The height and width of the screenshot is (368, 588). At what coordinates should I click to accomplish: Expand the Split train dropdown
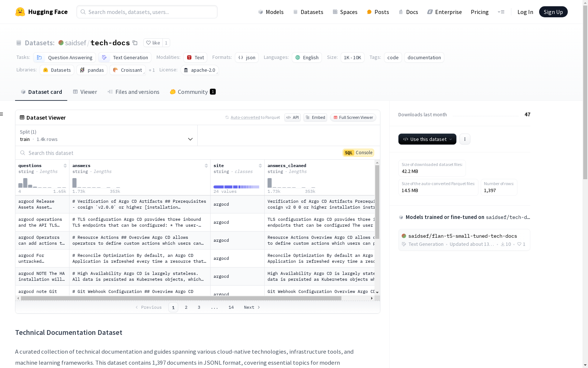[106, 135]
